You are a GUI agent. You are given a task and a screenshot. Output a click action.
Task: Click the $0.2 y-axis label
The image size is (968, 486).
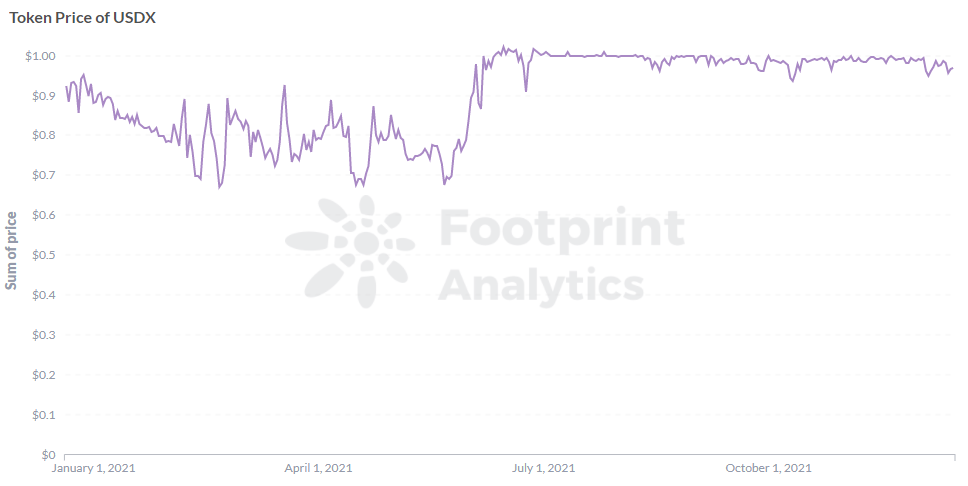[x=44, y=375]
